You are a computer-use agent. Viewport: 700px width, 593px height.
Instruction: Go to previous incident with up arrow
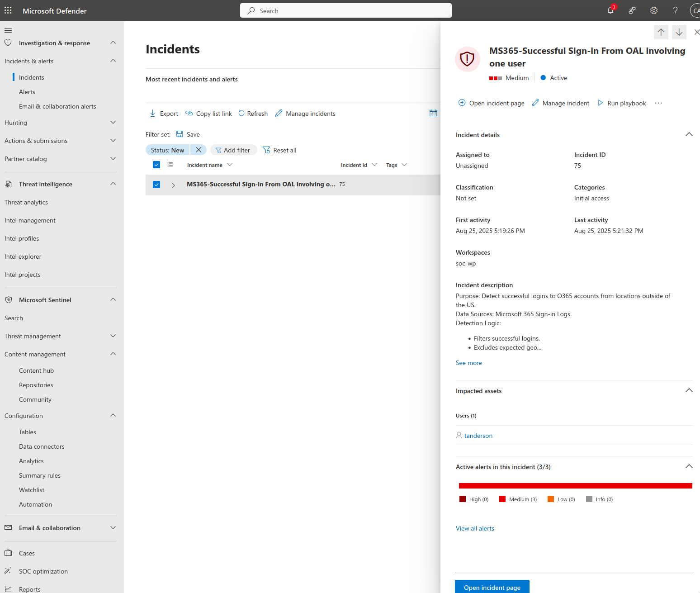pos(661,32)
